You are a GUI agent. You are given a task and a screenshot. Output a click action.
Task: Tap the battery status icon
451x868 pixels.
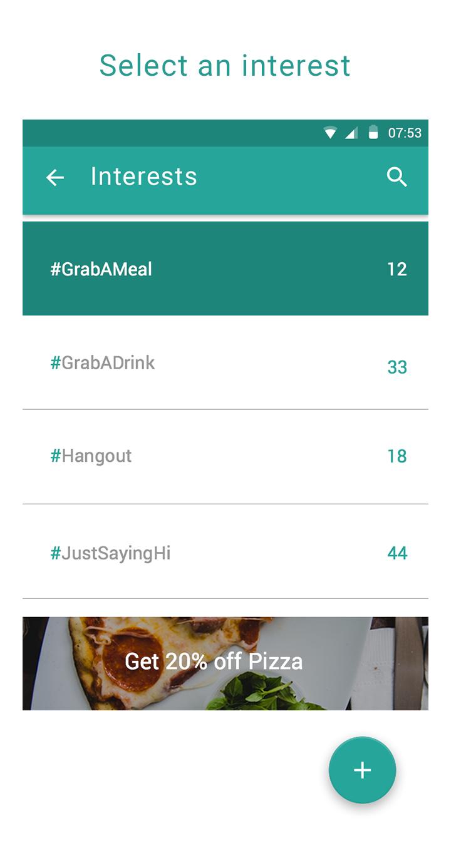[373, 133]
